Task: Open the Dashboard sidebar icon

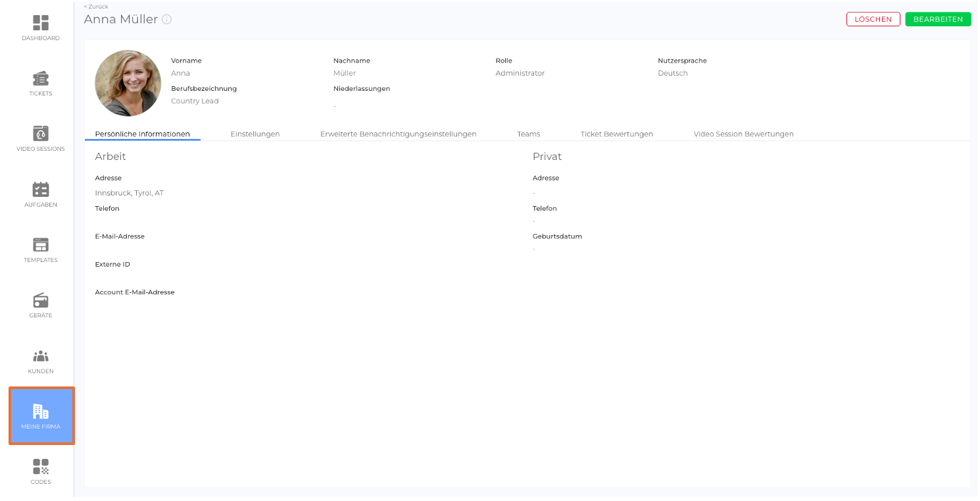Action: (41, 23)
